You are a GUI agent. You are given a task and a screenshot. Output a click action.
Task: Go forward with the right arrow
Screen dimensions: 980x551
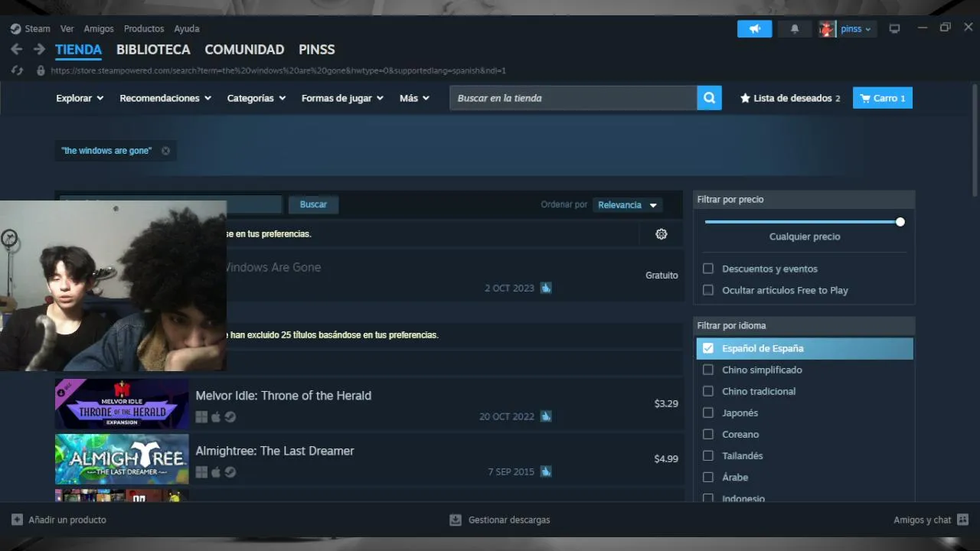click(x=39, y=50)
